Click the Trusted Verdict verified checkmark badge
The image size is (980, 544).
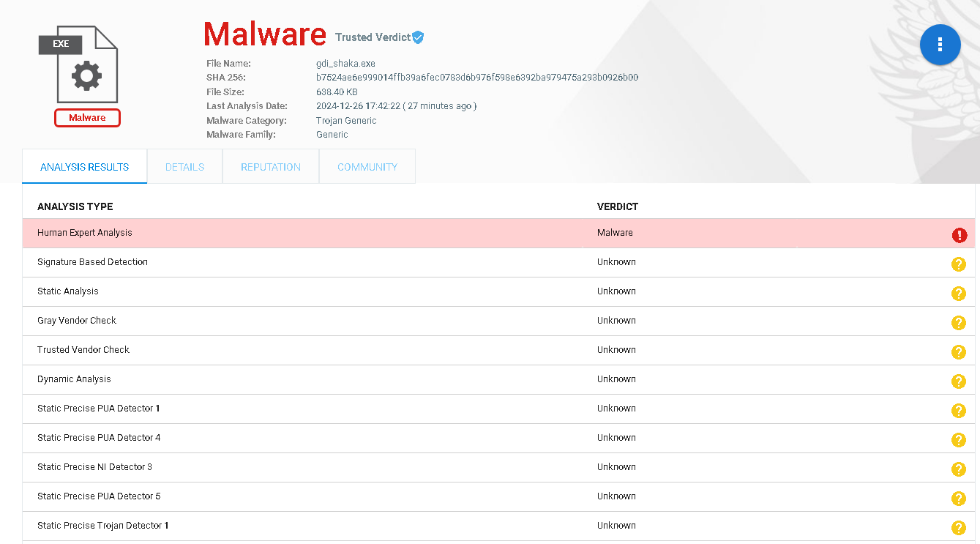pos(418,37)
